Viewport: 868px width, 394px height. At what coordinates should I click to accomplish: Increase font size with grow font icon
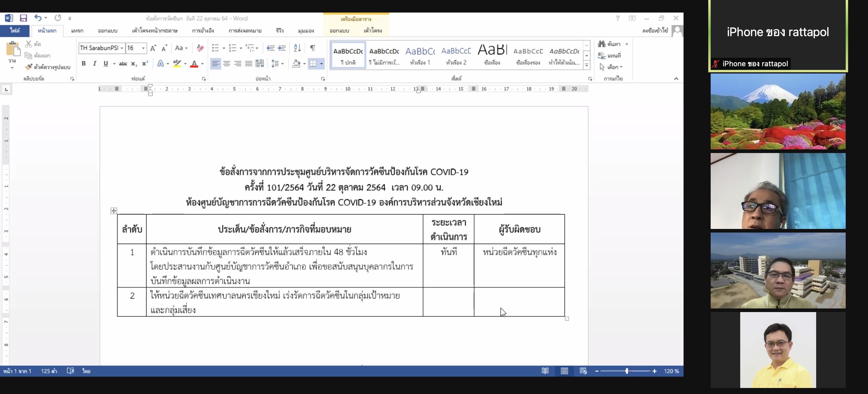153,48
